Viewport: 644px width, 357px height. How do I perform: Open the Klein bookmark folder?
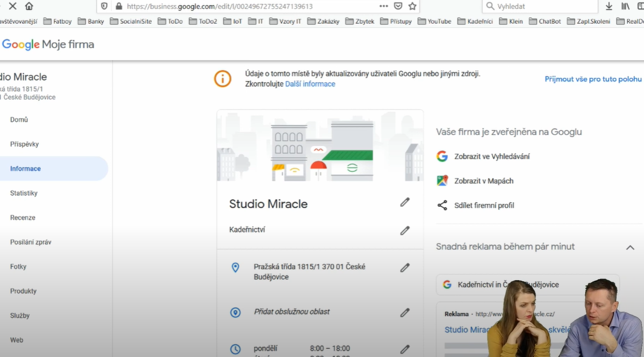tap(511, 21)
